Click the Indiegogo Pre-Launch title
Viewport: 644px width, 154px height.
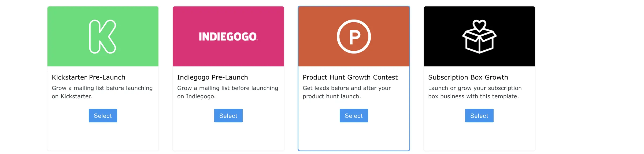213,77
